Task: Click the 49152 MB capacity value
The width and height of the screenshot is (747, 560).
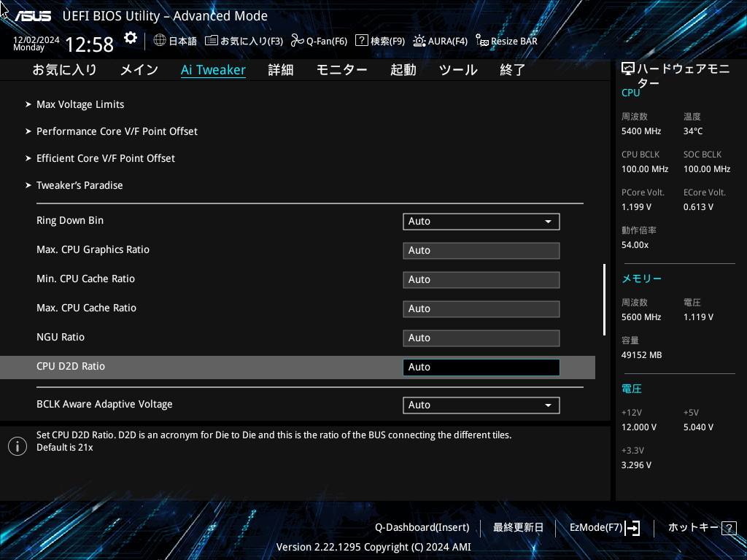Action: pyautogui.click(x=642, y=355)
